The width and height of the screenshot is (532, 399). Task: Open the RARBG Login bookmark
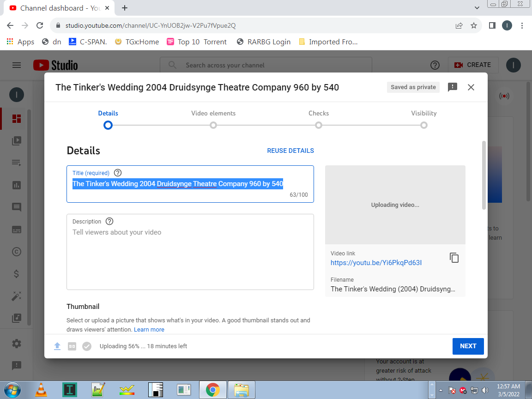coord(263,42)
